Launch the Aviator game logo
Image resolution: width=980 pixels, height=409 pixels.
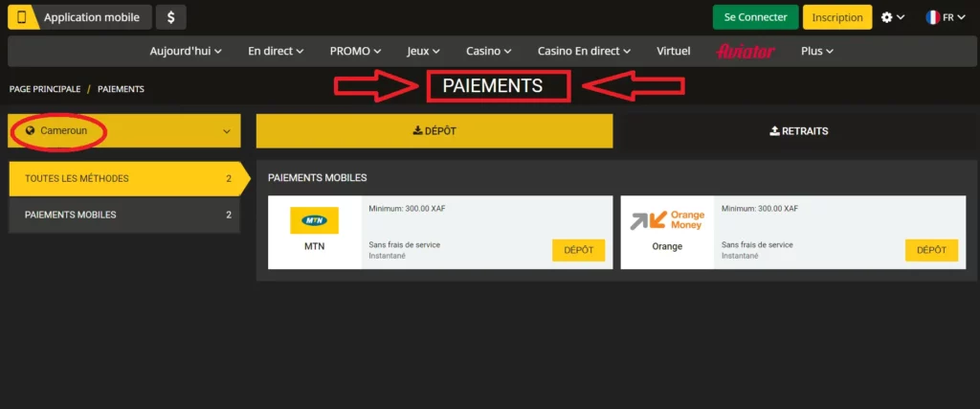pyautogui.click(x=746, y=52)
